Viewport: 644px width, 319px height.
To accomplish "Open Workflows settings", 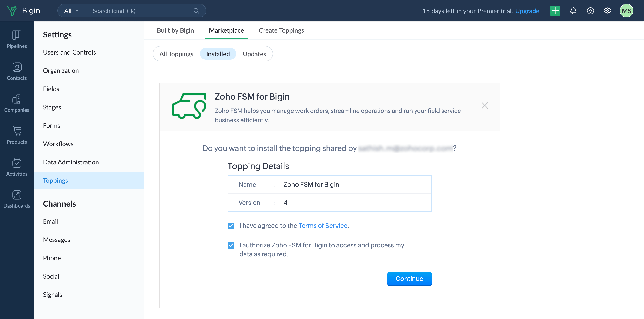I will coord(58,144).
